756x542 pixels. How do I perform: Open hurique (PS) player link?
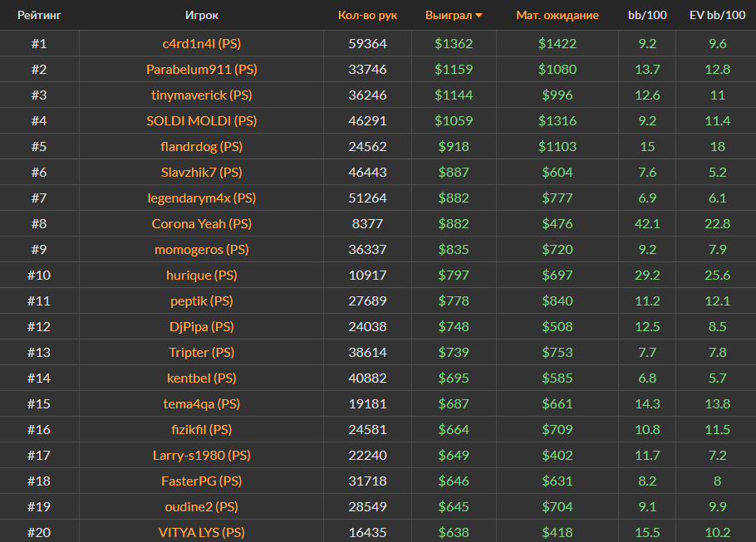pyautogui.click(x=201, y=275)
